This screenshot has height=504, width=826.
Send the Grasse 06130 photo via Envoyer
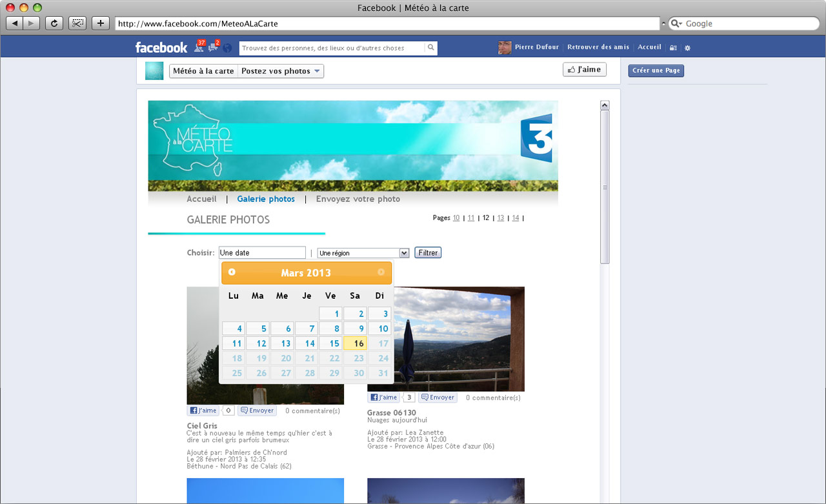point(438,398)
